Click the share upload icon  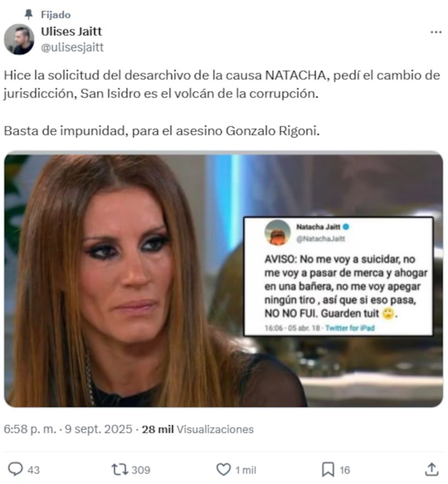(432, 470)
